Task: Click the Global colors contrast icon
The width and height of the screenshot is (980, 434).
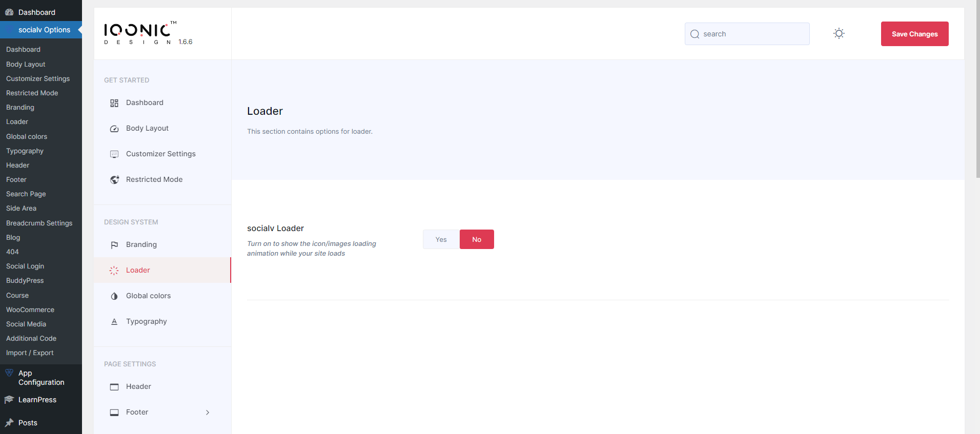Action: pos(114,296)
